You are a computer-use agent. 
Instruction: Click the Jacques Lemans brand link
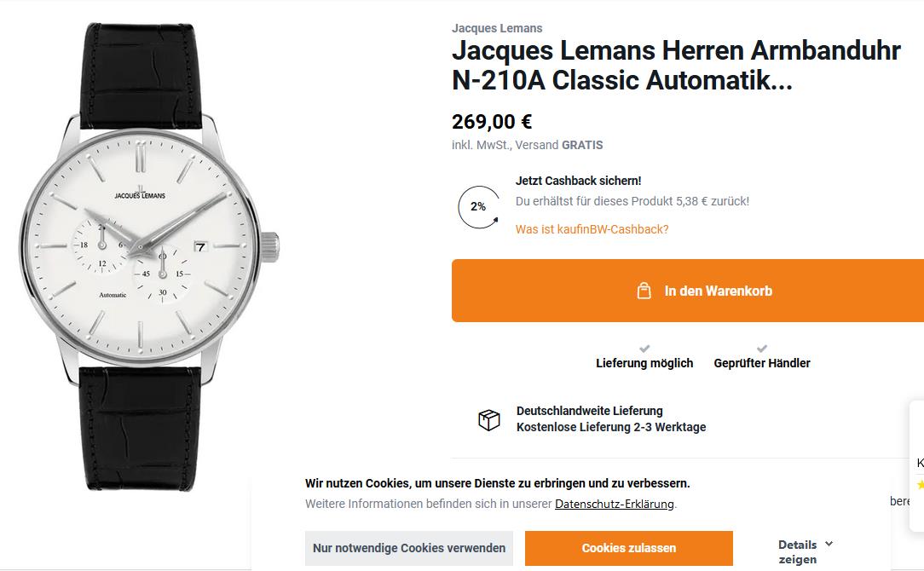(497, 28)
